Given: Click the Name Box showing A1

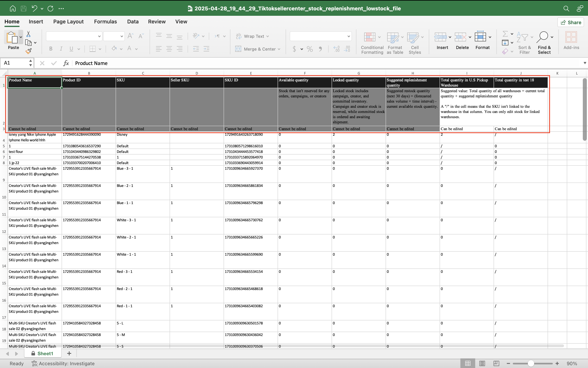Looking at the screenshot, I should [x=15, y=63].
